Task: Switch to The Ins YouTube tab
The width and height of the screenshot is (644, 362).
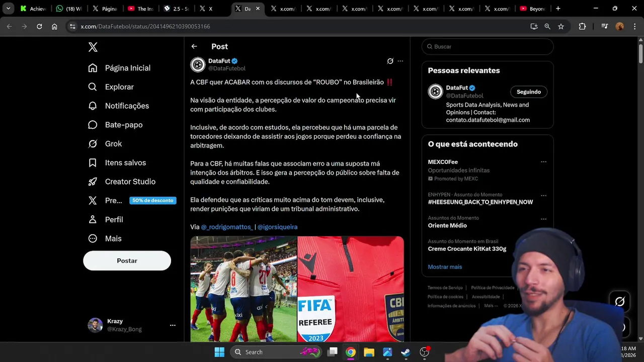Action: tap(140, 9)
